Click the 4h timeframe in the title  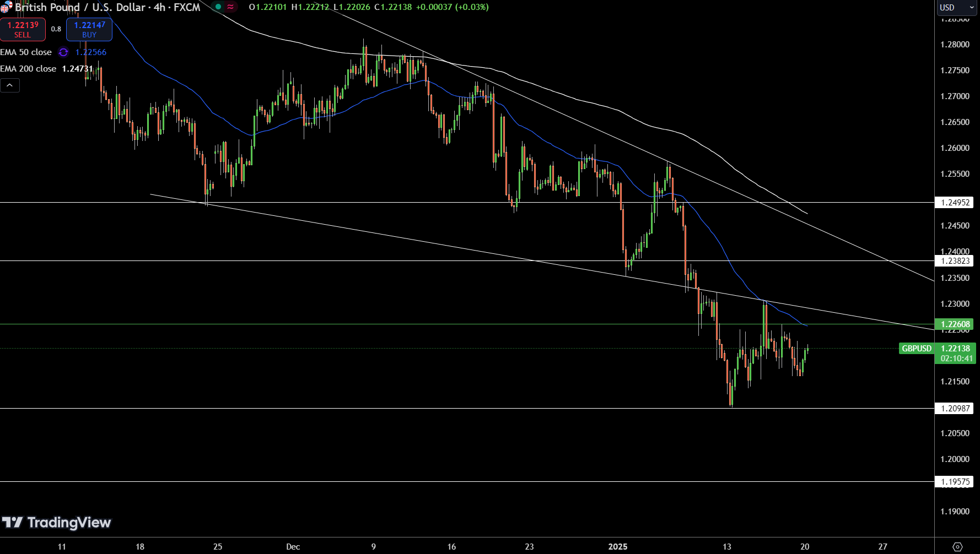click(160, 7)
